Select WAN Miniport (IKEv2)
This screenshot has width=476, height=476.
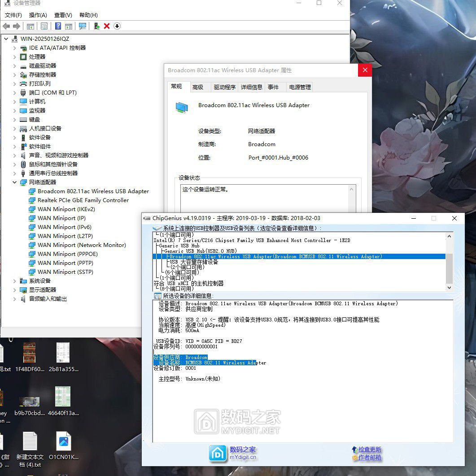click(66, 209)
